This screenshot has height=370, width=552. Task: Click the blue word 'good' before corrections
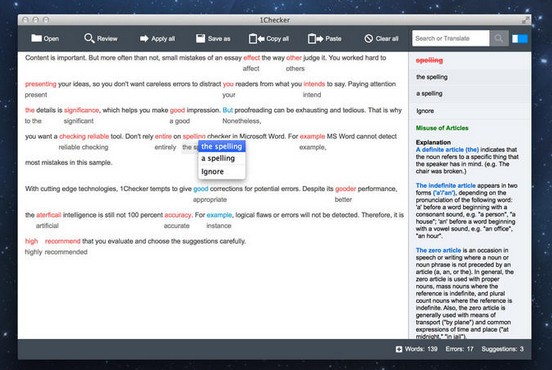coord(201,189)
